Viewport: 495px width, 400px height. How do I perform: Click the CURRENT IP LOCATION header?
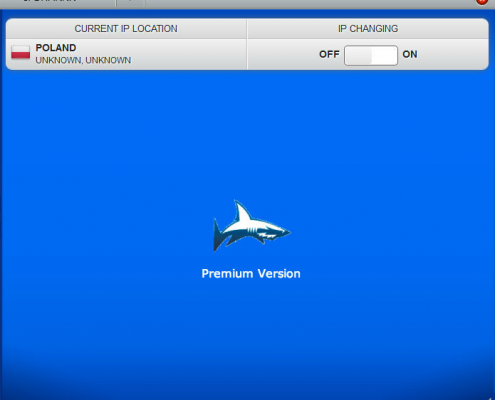126,29
